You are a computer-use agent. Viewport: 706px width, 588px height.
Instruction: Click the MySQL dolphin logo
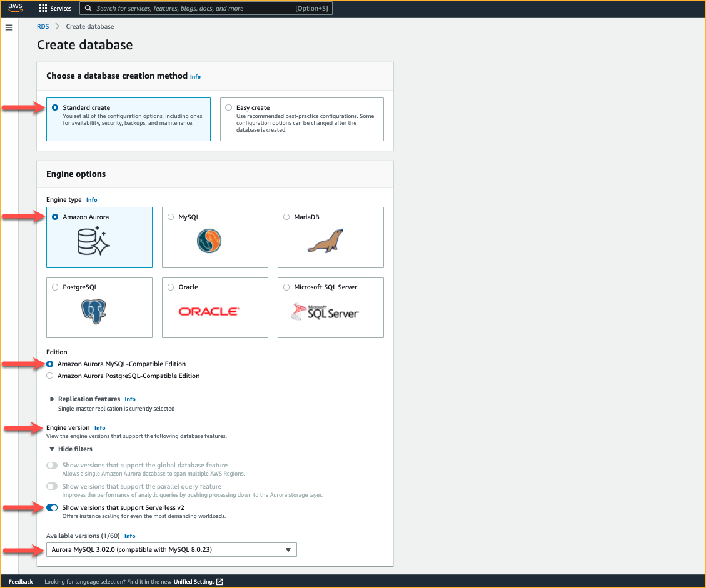(x=209, y=241)
